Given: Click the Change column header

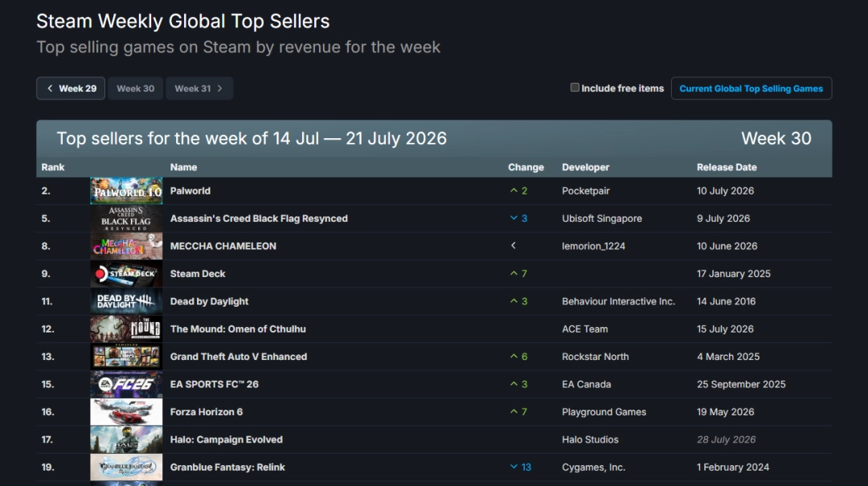Looking at the screenshot, I should (x=526, y=167).
